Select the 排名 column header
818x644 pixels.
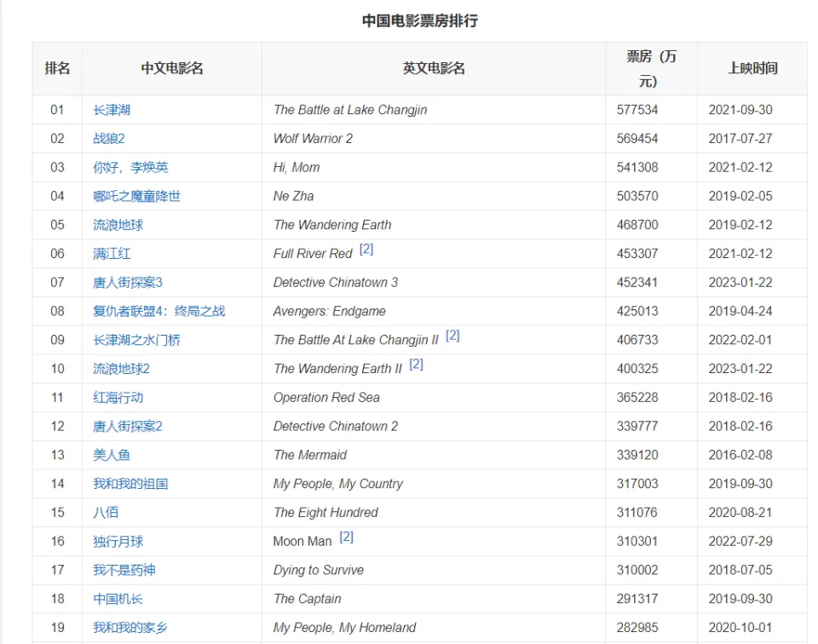[x=57, y=68]
